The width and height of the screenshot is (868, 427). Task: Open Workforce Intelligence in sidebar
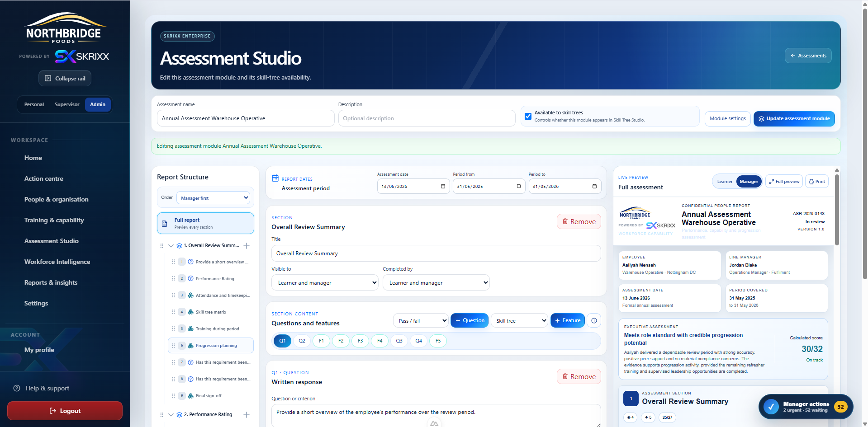(x=57, y=262)
